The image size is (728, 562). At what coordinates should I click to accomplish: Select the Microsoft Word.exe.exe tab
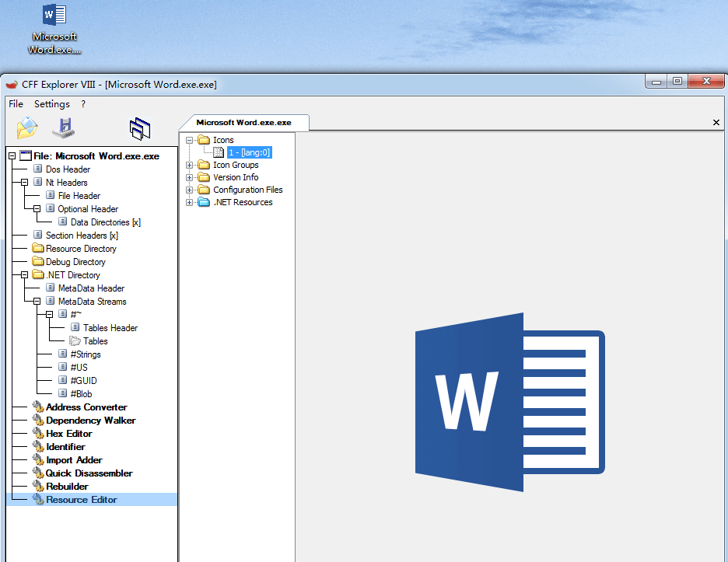[243, 123]
